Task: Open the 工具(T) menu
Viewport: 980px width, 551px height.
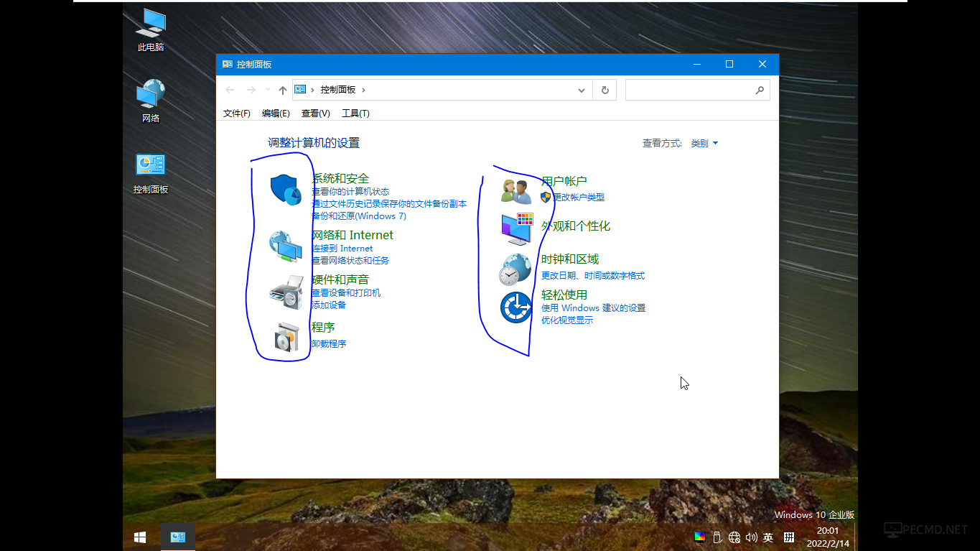Action: [355, 114]
